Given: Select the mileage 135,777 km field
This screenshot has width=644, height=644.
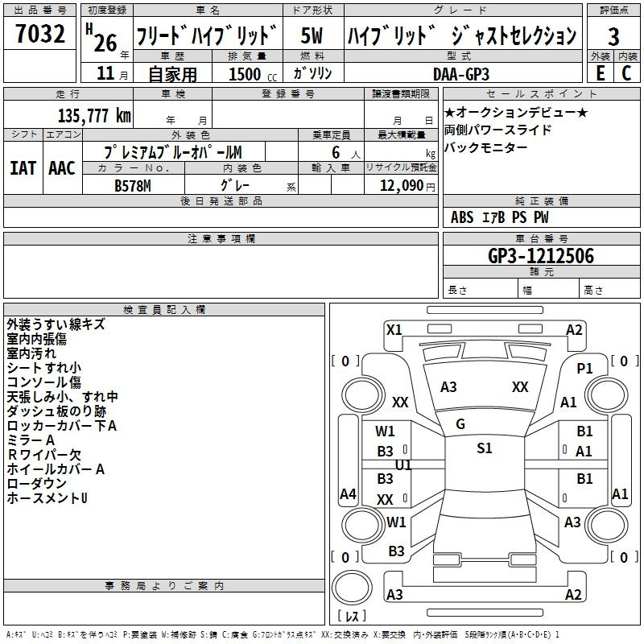Looking at the screenshot, I should (94, 116).
